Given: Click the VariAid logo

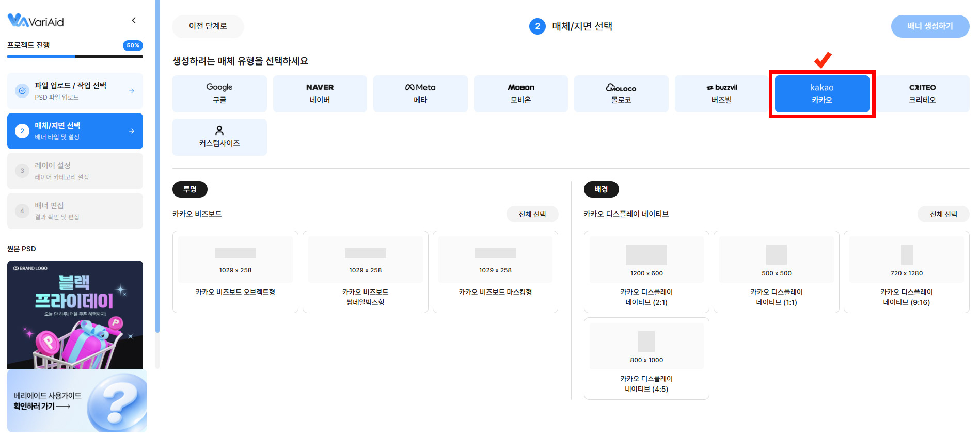Looking at the screenshot, I should coord(36,21).
